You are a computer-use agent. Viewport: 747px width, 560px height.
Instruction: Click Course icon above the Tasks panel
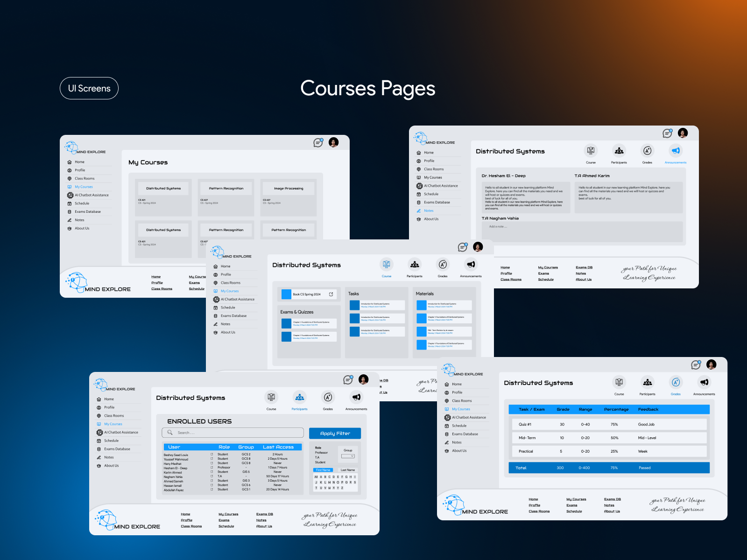(x=386, y=265)
